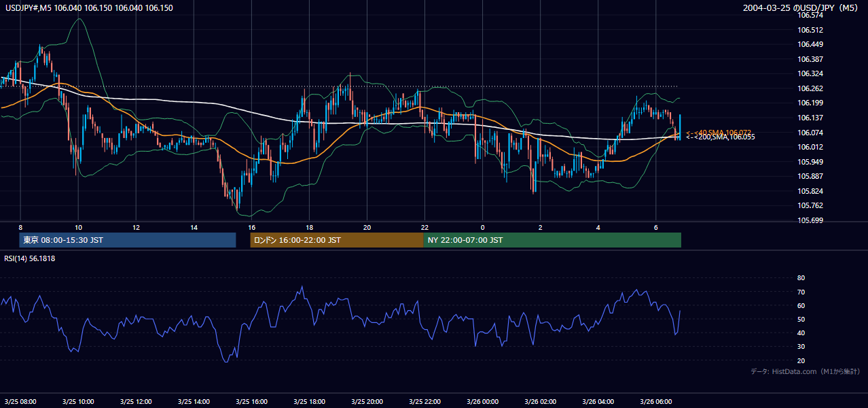Viewport: 868px width, 408px height.
Task: Click the date label 3/25 12:00
Action: 137,401
